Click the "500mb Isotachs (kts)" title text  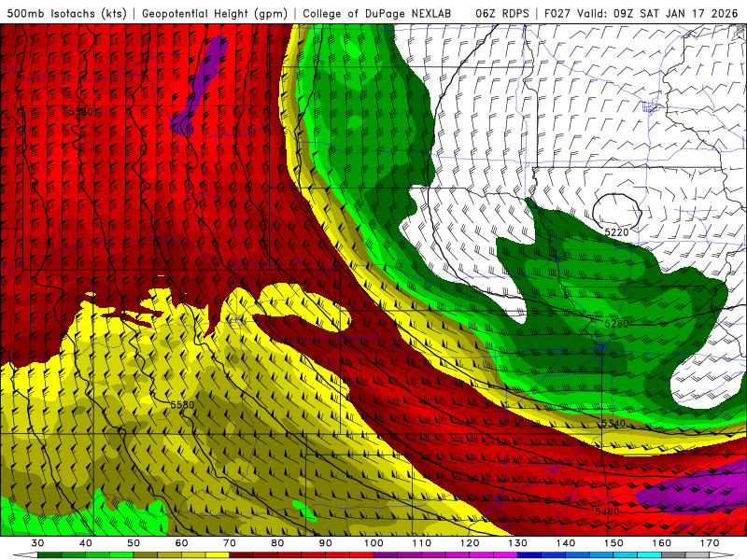pyautogui.click(x=66, y=13)
